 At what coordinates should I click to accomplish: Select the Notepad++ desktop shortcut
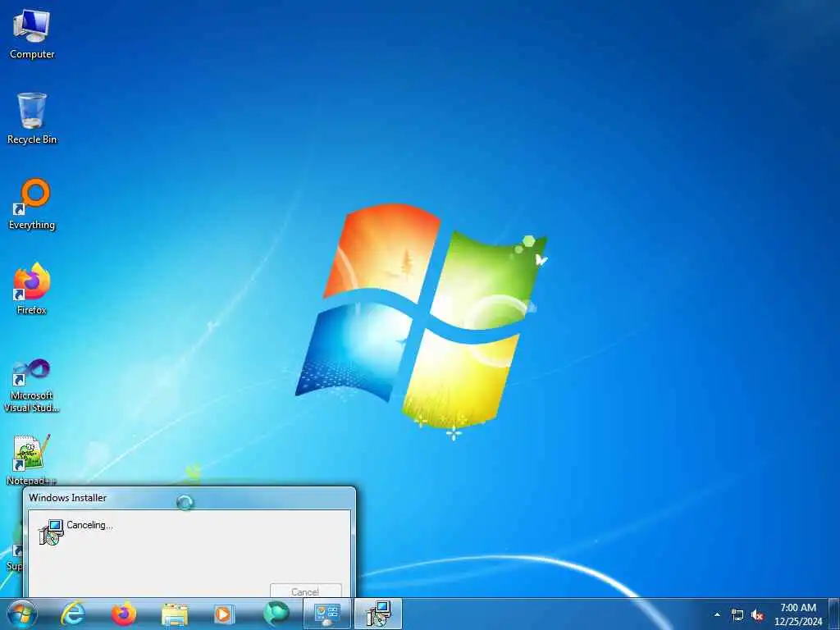[x=32, y=459]
